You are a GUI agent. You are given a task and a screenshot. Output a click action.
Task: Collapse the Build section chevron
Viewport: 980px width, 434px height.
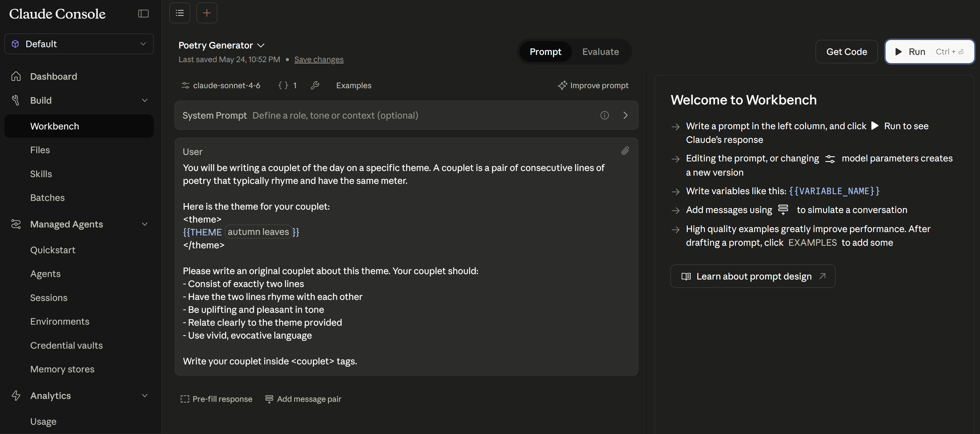point(144,100)
